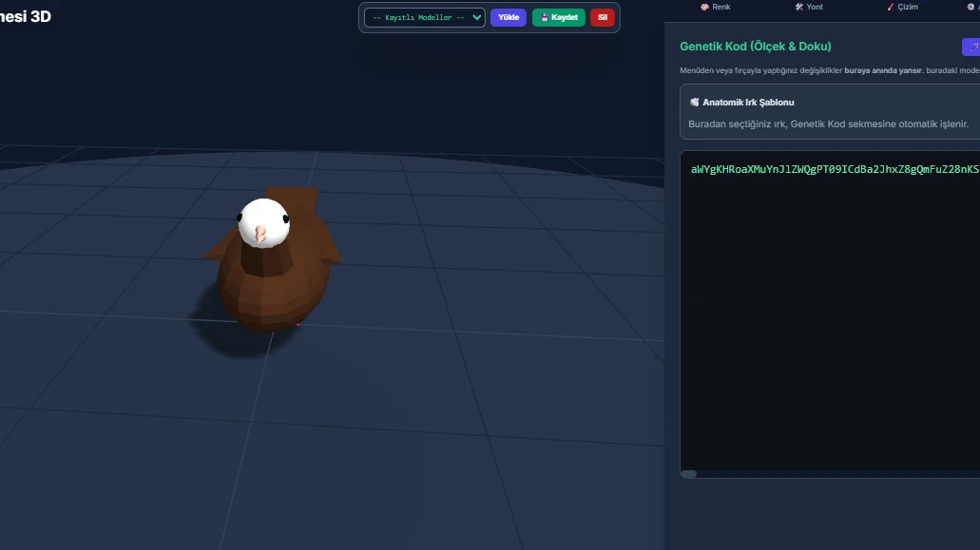Image resolution: width=980 pixels, height=550 pixels.
Task: Click the bird's white head
Action: [263, 223]
